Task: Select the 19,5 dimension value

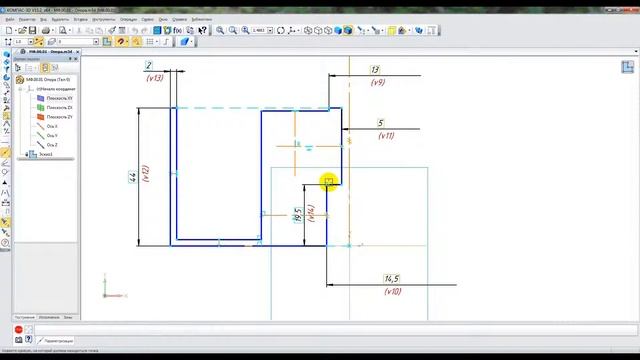Action: tap(298, 215)
